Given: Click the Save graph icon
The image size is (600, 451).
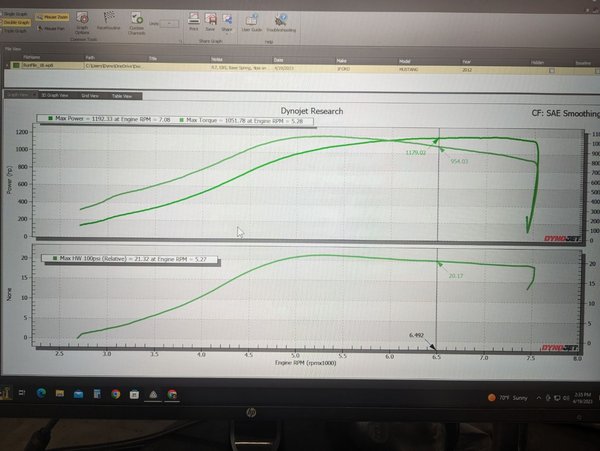Looking at the screenshot, I should pos(210,19).
